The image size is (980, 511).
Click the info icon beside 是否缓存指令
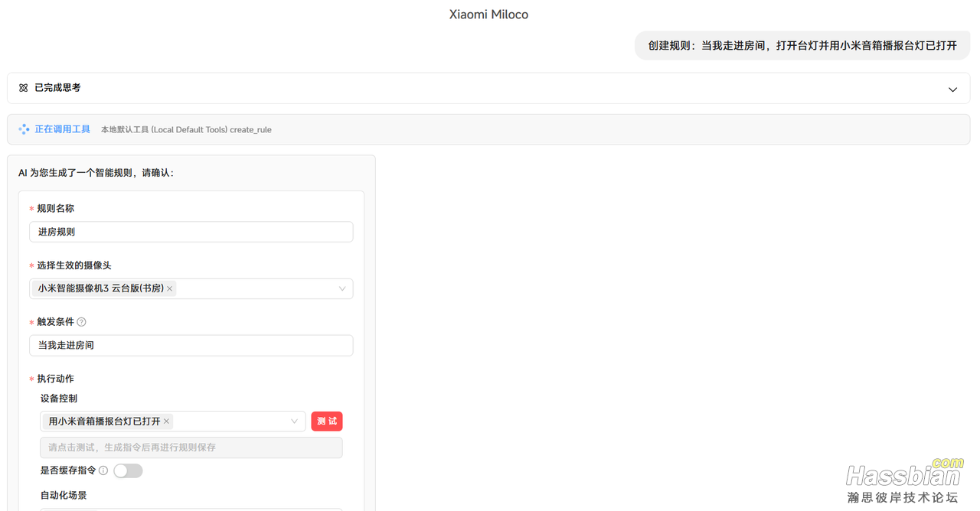(103, 470)
